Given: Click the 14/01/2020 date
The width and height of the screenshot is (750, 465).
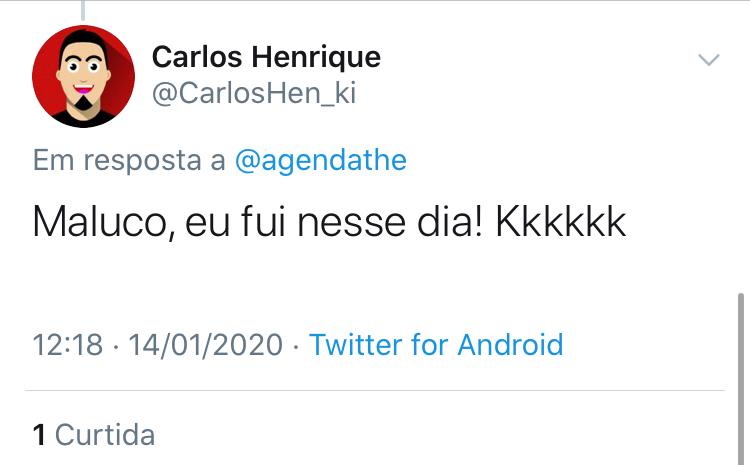Looking at the screenshot, I should pyautogui.click(x=206, y=345).
